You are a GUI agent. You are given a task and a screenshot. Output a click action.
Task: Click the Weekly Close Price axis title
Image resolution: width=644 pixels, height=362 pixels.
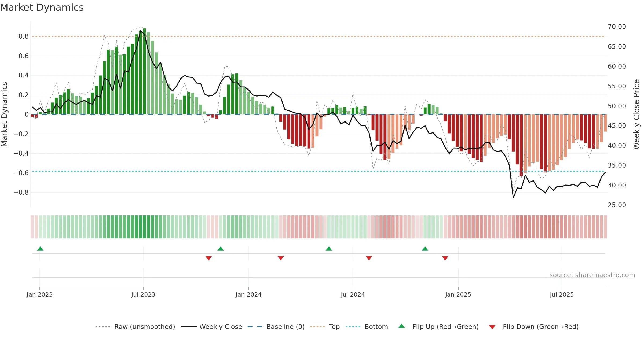click(636, 114)
